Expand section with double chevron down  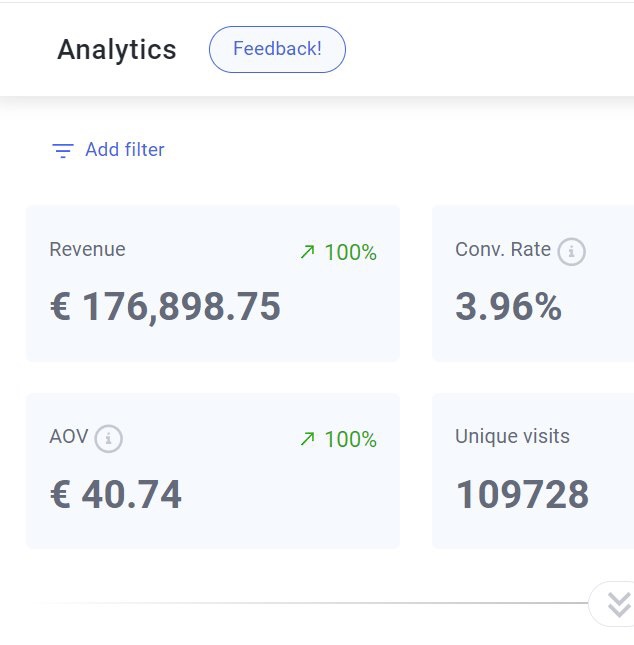point(618,604)
